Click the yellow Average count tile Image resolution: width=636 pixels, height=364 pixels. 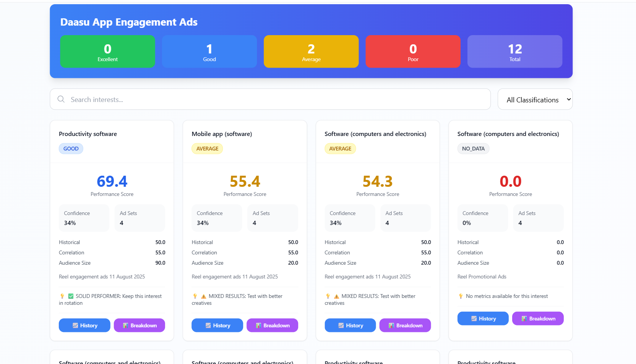coord(311,52)
